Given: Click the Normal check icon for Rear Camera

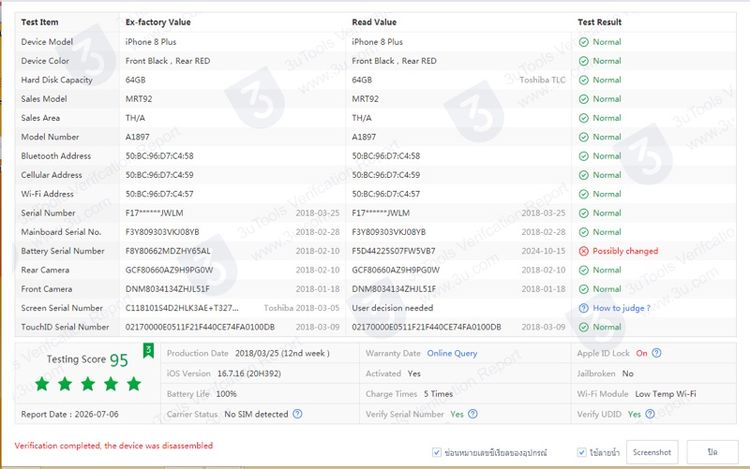Looking at the screenshot, I should [x=584, y=270].
